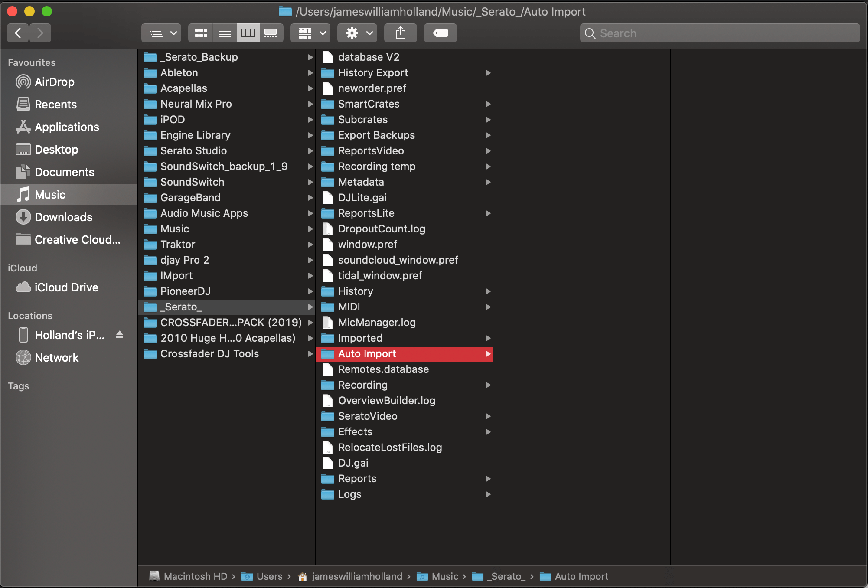The image size is (868, 588).
Task: Switch to list view
Action: 224,33
